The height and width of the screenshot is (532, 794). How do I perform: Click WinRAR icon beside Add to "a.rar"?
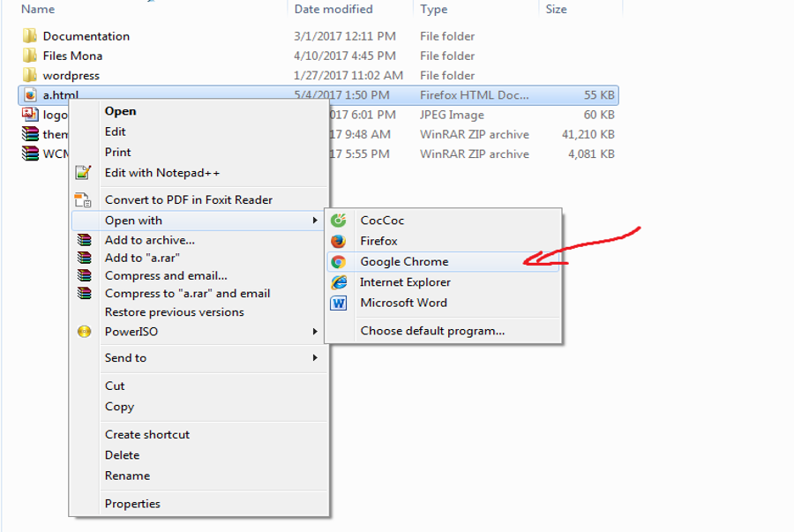84,258
